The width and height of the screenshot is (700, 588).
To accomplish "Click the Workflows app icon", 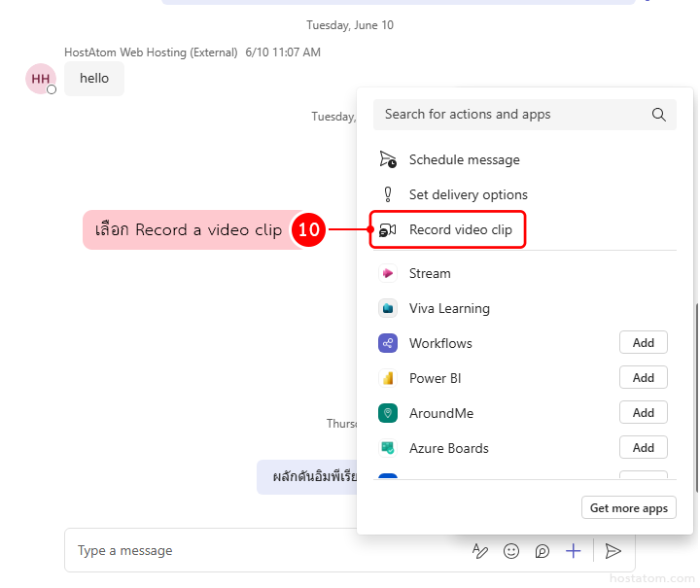I will (388, 343).
